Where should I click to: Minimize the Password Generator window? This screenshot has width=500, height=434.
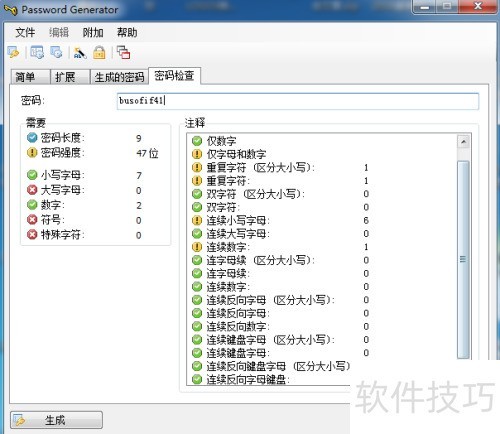tap(424, 7)
